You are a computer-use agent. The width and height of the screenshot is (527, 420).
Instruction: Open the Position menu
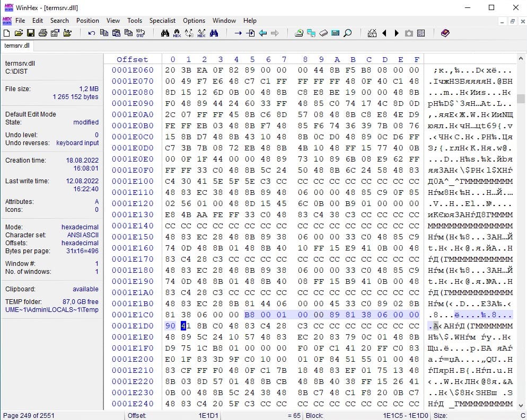87,21
